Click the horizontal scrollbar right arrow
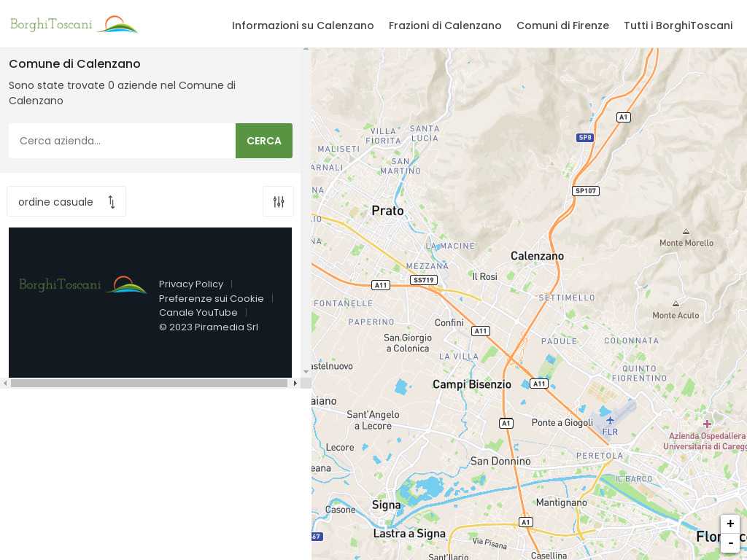747x560 pixels. (x=295, y=383)
